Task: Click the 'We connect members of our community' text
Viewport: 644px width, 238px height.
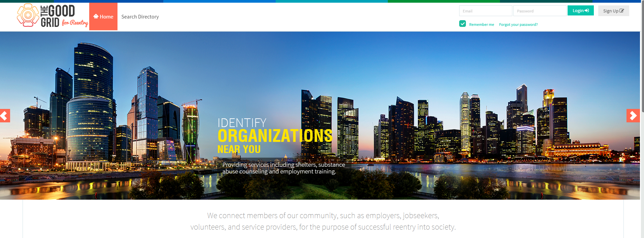Action: (323, 221)
